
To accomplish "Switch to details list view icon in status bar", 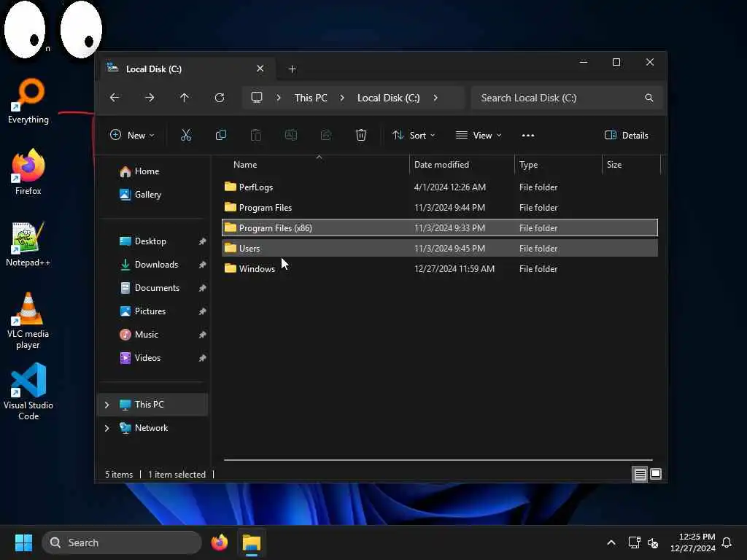I will tap(640, 474).
